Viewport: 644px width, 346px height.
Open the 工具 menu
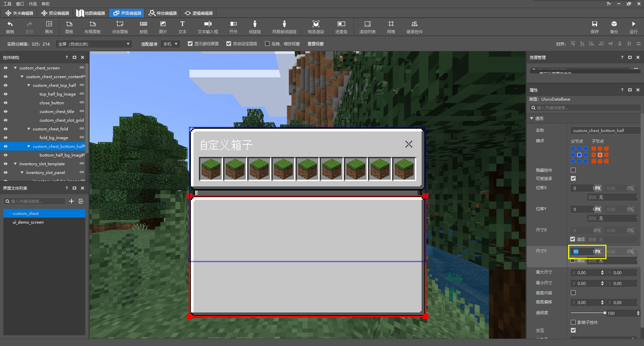tap(7, 4)
